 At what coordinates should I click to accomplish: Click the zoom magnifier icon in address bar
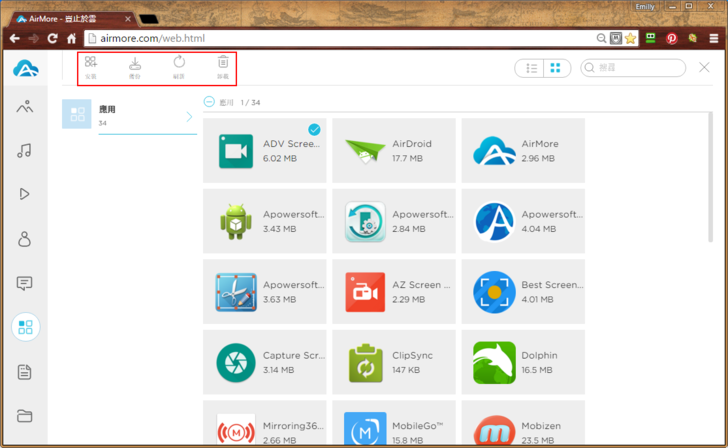click(x=601, y=39)
